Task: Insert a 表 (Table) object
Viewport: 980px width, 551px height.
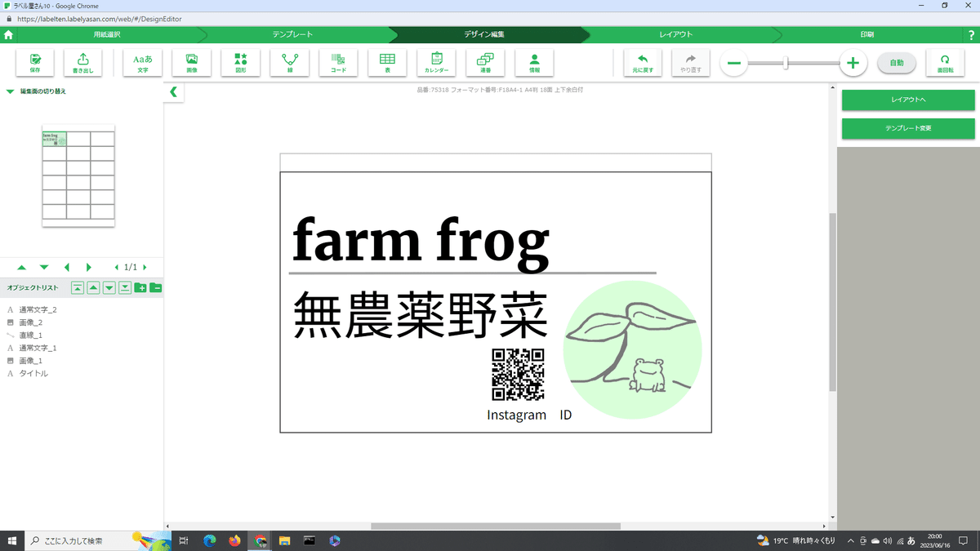Action: click(x=388, y=63)
